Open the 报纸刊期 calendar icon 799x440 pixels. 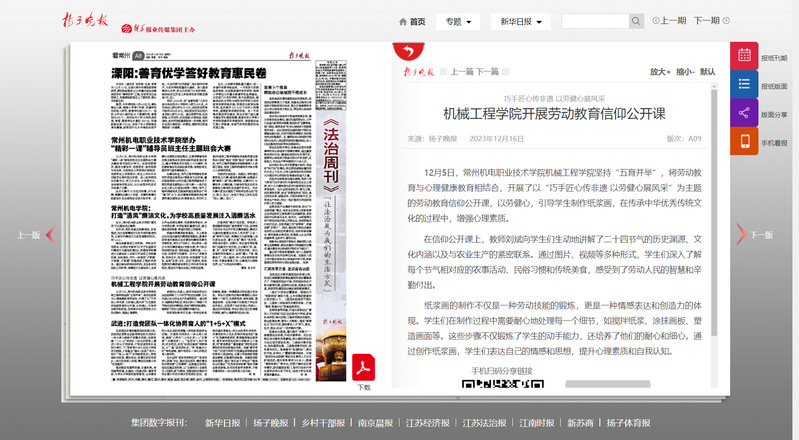[744, 58]
